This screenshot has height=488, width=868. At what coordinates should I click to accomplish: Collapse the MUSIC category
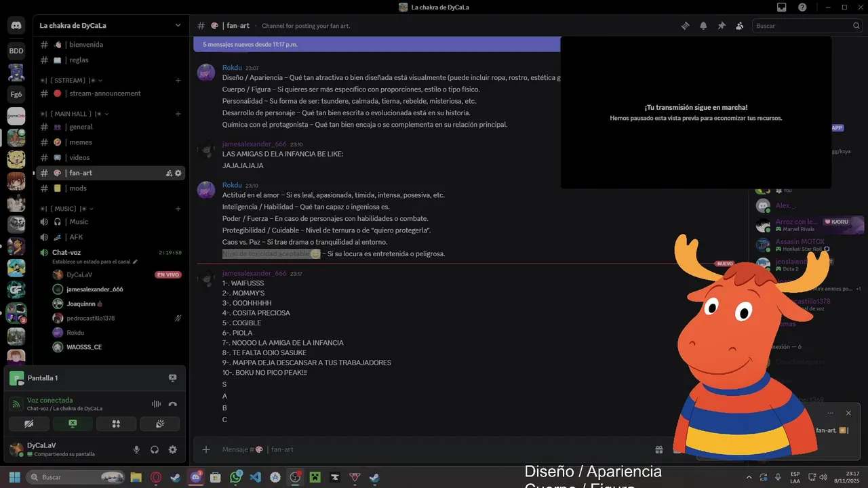(x=68, y=209)
